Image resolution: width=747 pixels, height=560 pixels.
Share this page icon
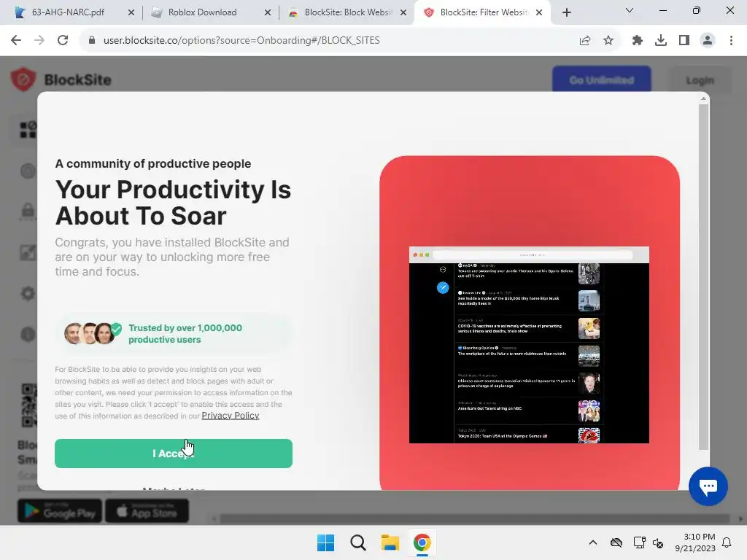pyautogui.click(x=585, y=41)
